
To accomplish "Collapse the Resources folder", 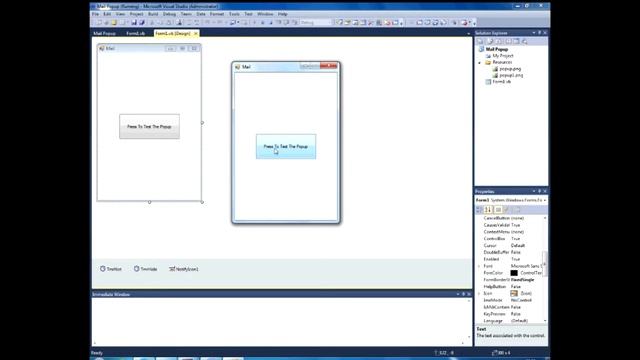I will click(x=480, y=62).
